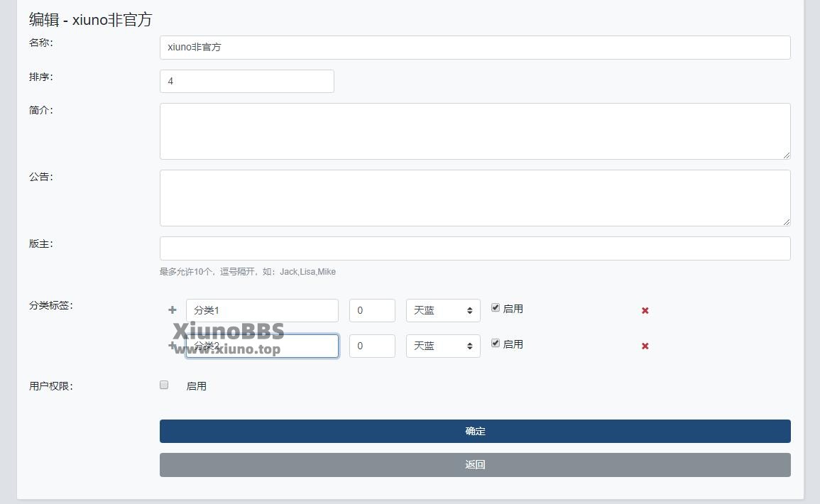Open the 天蓝 color dropdown for 分类2
This screenshot has height=504, width=820.
[443, 346]
